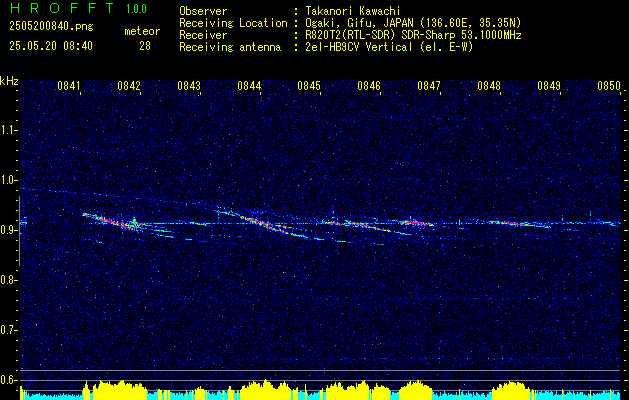Click time marker 0843

(x=189, y=86)
